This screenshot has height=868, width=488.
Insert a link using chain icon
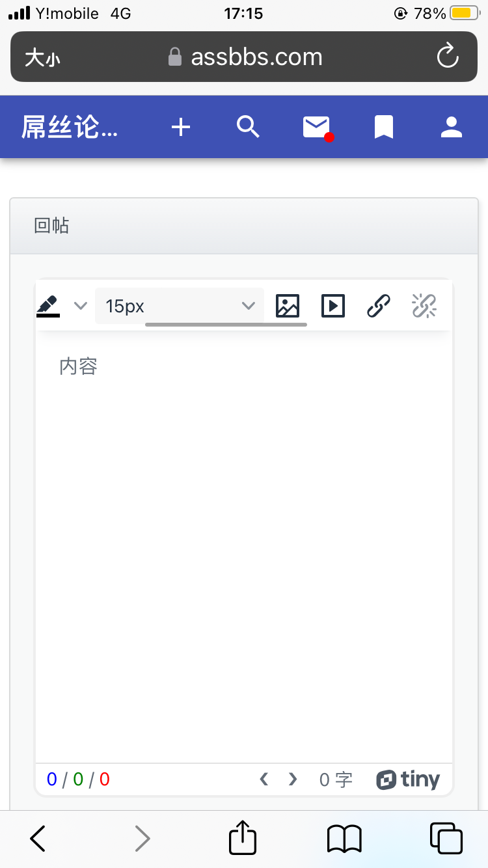[x=379, y=305]
